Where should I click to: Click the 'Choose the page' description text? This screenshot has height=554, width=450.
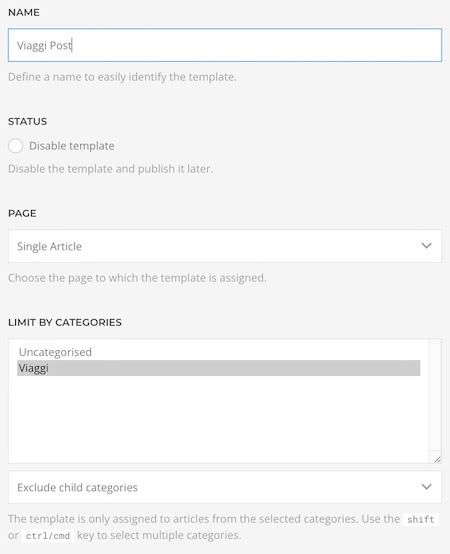(x=137, y=278)
